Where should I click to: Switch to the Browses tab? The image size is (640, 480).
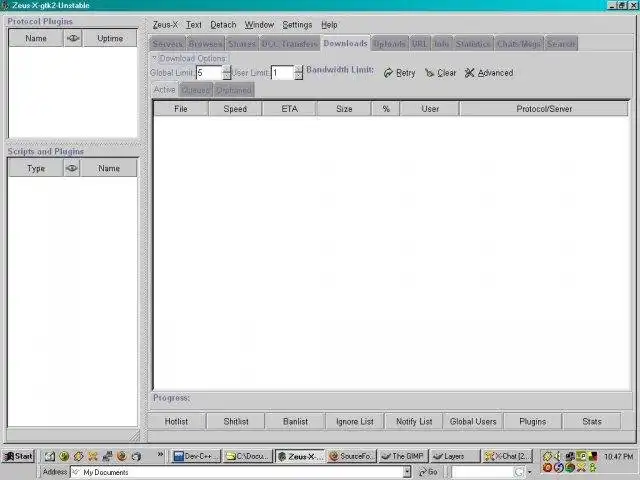pos(206,44)
